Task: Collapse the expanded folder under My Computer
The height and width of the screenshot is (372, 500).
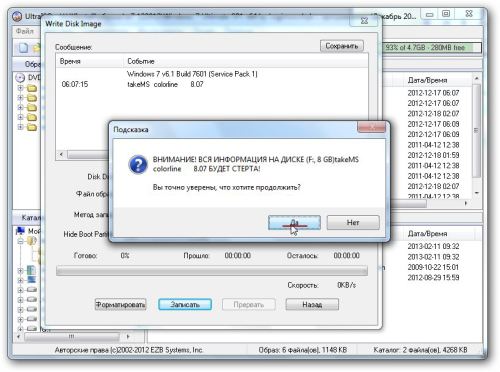Action: pos(20,241)
